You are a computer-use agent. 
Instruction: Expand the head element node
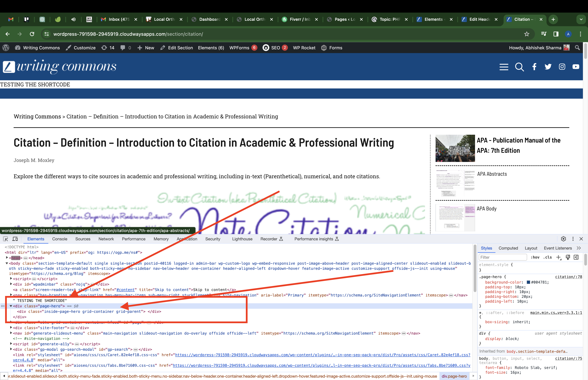click(x=7, y=258)
